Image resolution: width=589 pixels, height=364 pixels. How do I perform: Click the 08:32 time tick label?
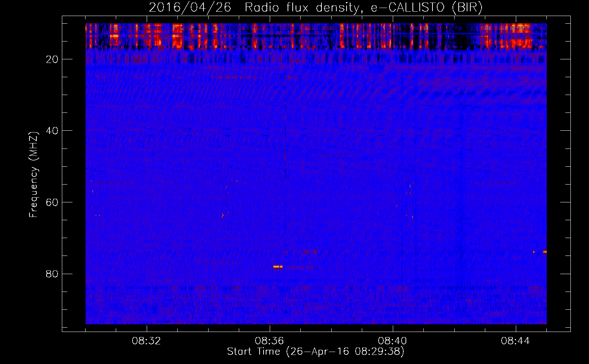pos(147,341)
